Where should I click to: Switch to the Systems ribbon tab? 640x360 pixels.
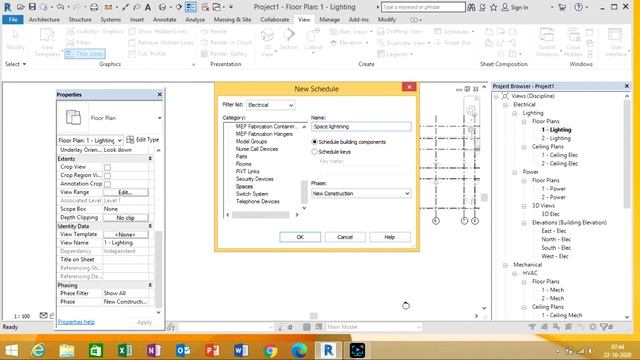pos(111,20)
